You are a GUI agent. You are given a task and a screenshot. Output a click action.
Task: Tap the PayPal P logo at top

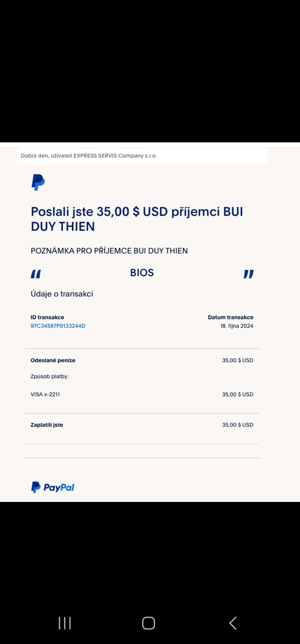click(x=38, y=182)
